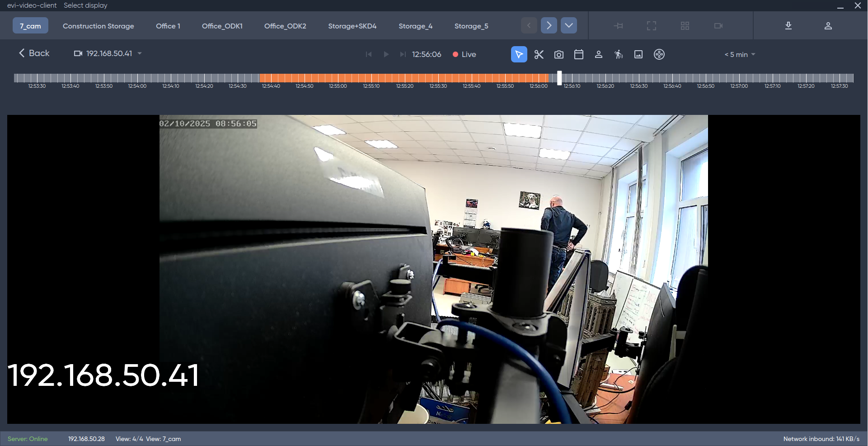Click the person search icon in toolbar
The width and height of the screenshot is (868, 446).
coord(599,54)
